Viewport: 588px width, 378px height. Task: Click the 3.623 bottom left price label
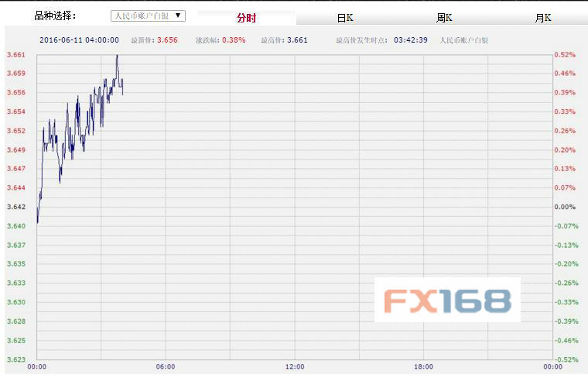16,359
